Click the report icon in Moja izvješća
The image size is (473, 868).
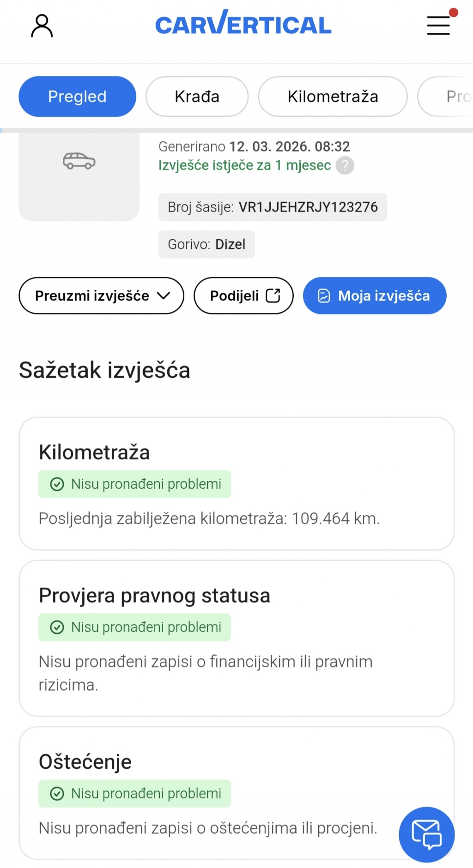[324, 296]
